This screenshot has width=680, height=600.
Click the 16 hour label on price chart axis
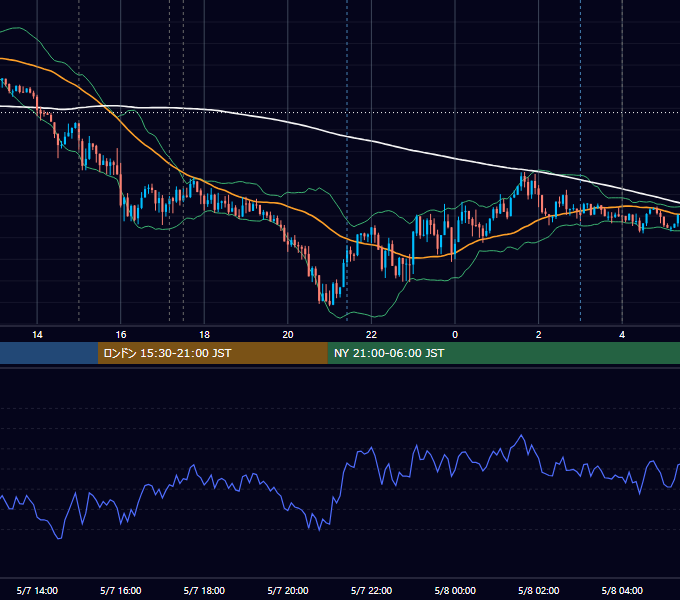coord(121,335)
